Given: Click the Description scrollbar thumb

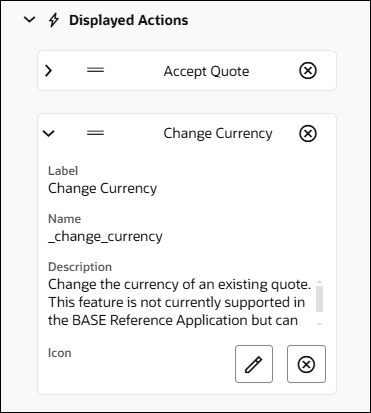Looking at the screenshot, I should pyautogui.click(x=319, y=299).
